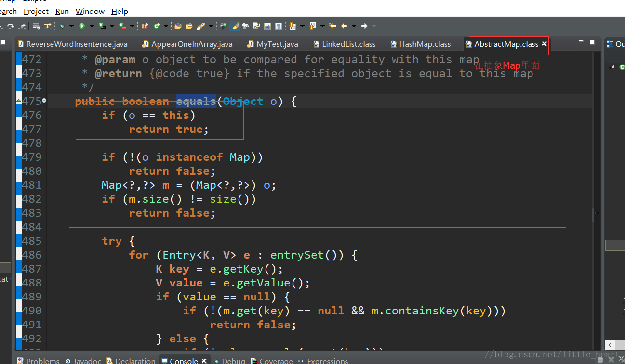Screen dimensions: 625x364
Task: Click the Use Step Filters icon
Action: tap(48, 26)
